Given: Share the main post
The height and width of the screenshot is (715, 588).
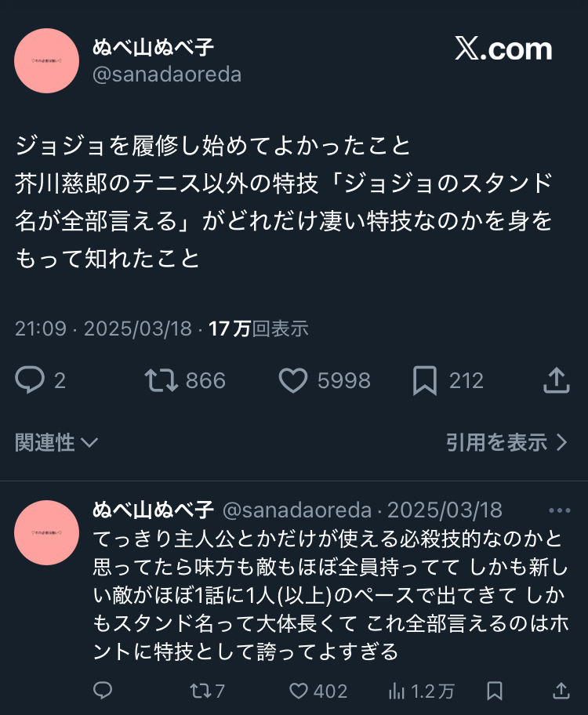Looking at the screenshot, I should (556, 381).
